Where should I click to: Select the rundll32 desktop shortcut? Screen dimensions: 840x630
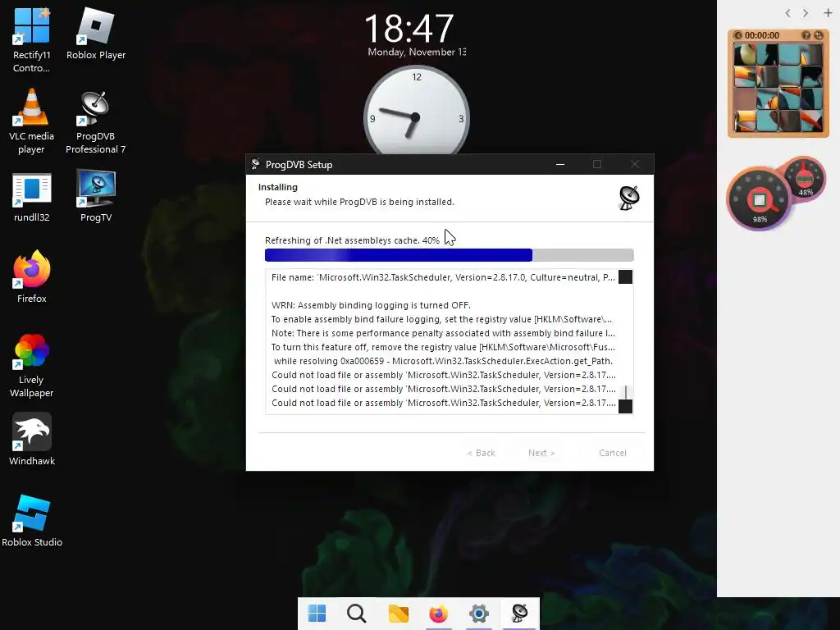pyautogui.click(x=32, y=197)
